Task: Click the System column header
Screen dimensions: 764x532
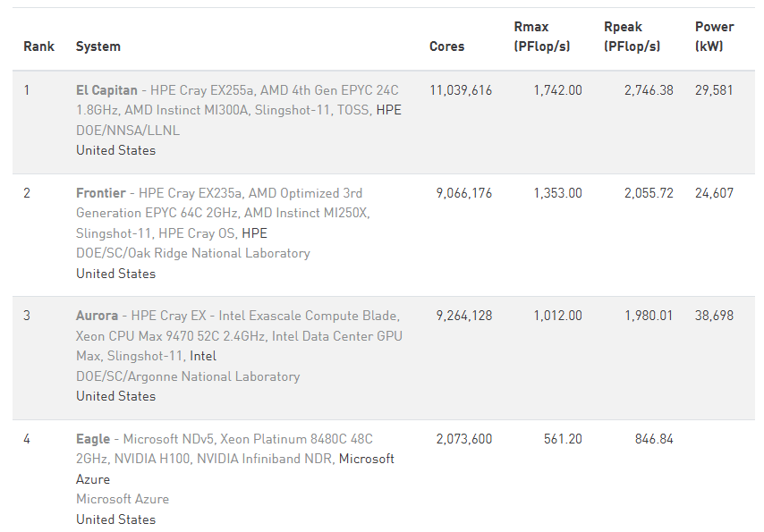Action: tap(98, 46)
